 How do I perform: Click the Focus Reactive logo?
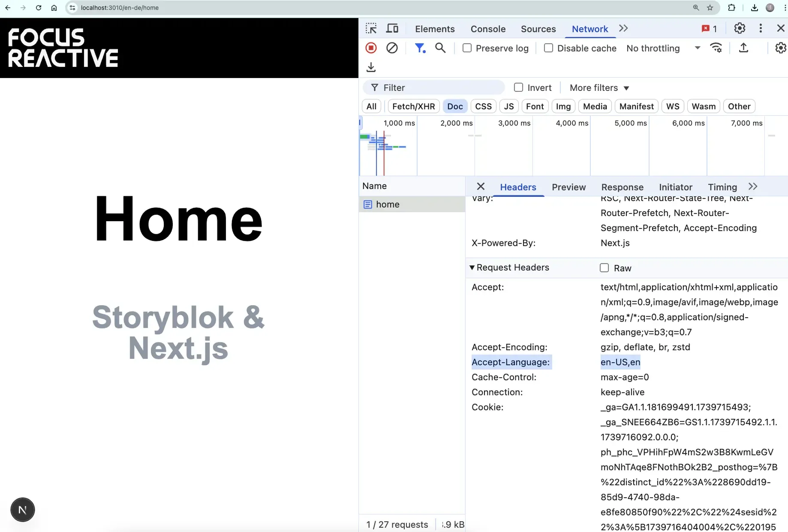pos(63,48)
